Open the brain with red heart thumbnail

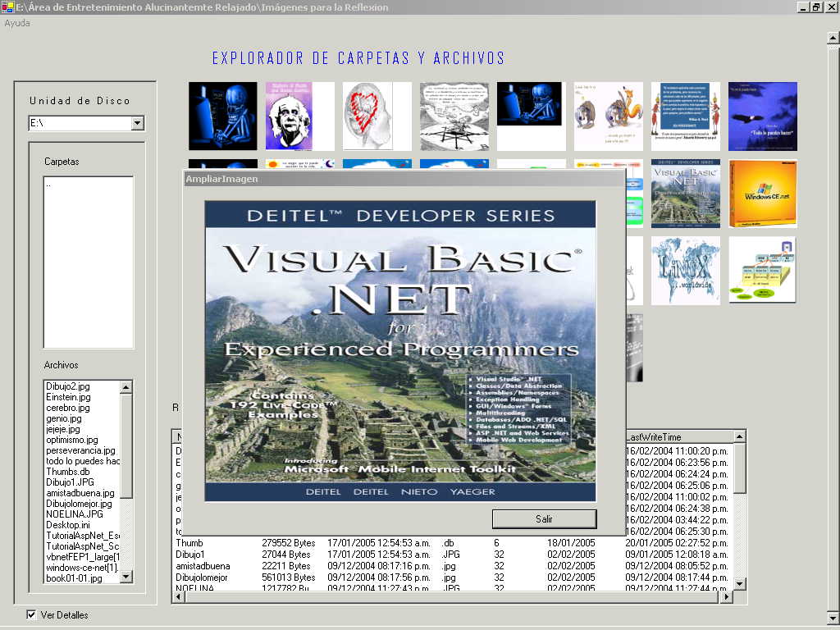tap(377, 116)
